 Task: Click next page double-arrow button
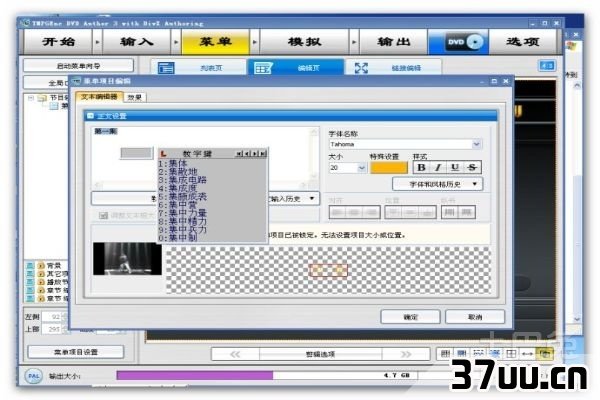[x=406, y=354]
